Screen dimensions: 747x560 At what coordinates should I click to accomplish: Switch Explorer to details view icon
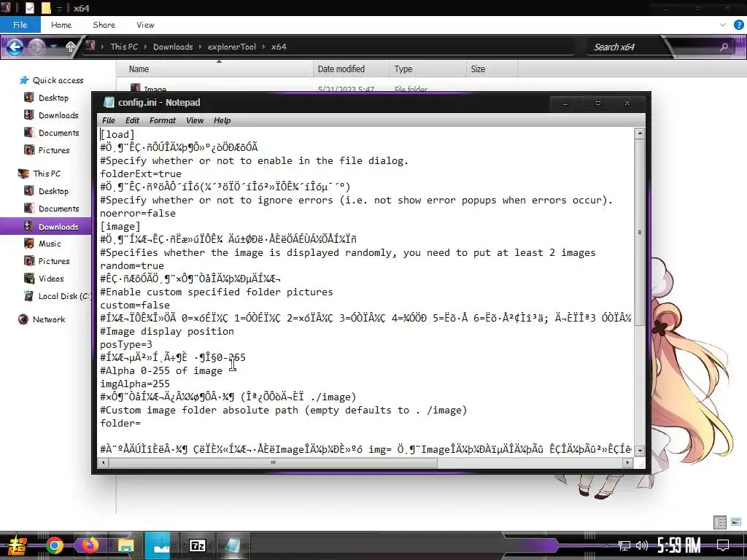click(720, 522)
